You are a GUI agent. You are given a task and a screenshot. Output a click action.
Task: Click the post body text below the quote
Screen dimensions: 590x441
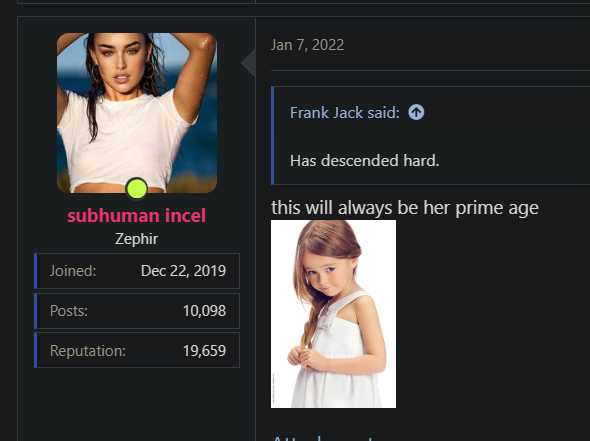pyautogui.click(x=405, y=208)
